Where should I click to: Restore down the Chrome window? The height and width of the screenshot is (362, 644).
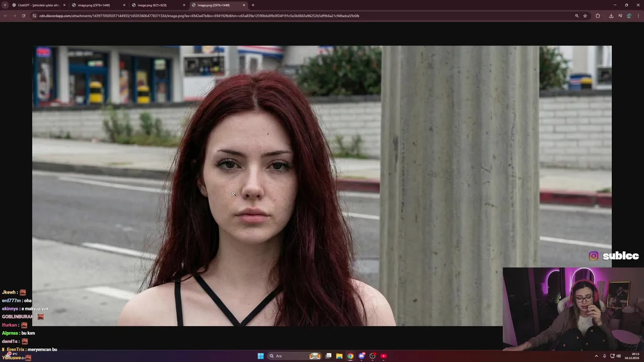point(626,5)
